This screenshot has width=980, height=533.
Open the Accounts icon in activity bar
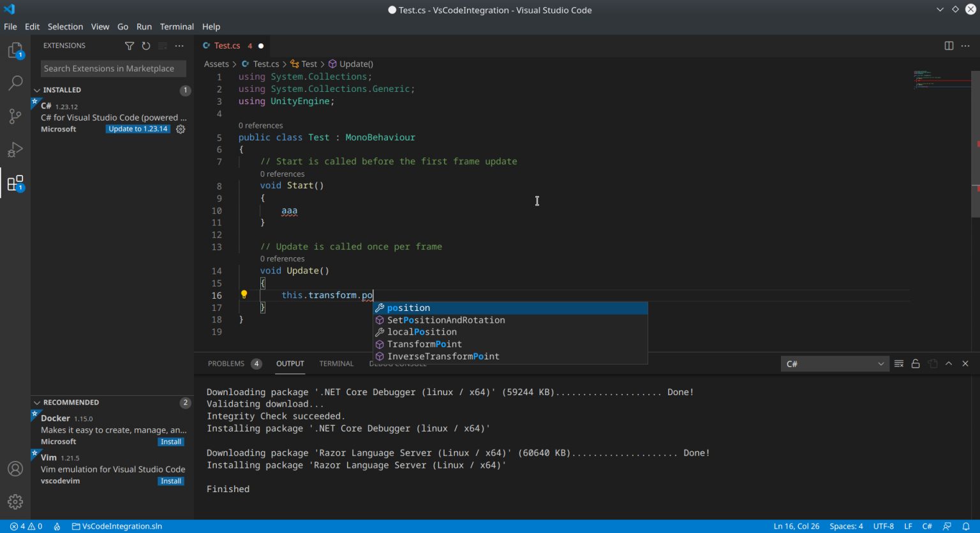click(x=15, y=469)
